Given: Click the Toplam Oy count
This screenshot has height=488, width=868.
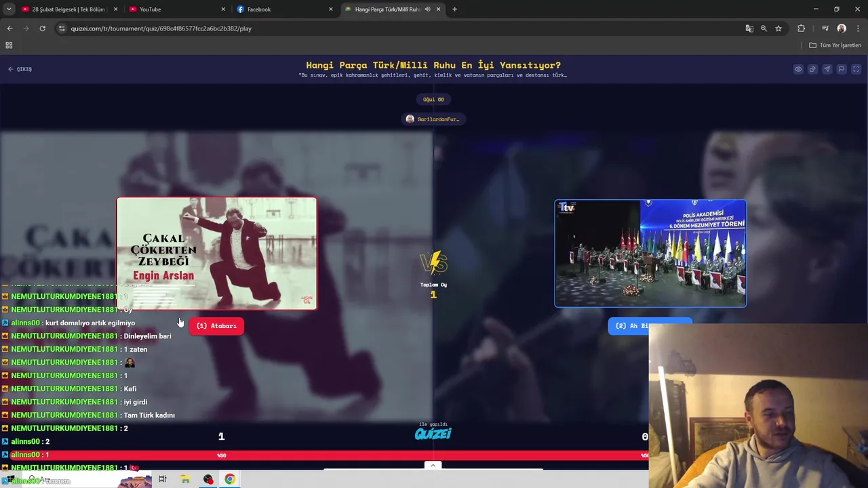Looking at the screenshot, I should pos(433,294).
